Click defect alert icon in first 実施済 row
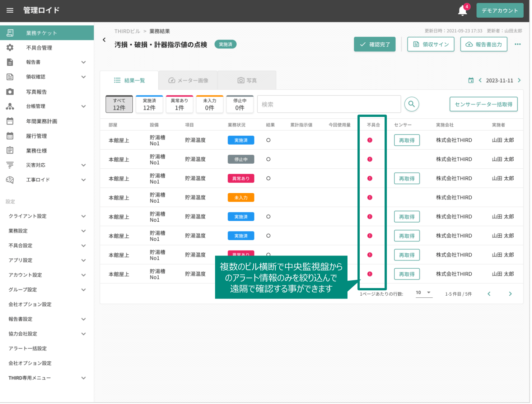Screen dimensions: 532x404 click(x=370, y=140)
